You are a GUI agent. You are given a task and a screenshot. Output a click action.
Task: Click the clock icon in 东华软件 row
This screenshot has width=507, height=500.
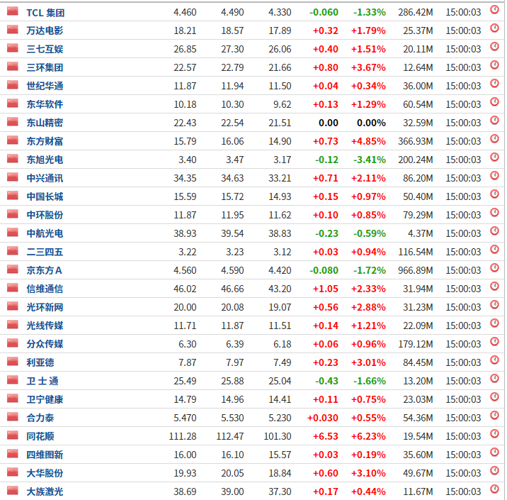(495, 102)
